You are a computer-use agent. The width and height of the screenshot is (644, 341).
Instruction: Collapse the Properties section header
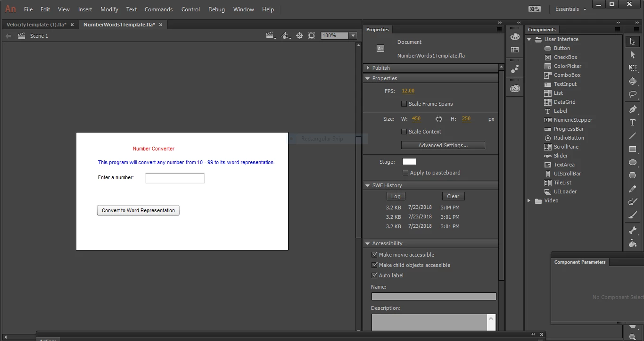point(368,78)
